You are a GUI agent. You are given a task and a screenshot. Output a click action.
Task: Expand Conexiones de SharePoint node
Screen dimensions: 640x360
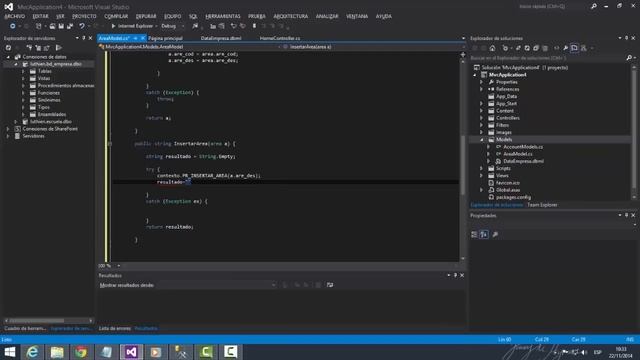(8, 129)
